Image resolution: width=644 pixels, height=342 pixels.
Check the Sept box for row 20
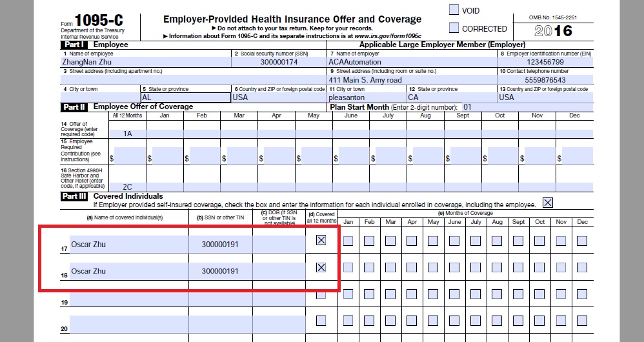pyautogui.click(x=518, y=321)
